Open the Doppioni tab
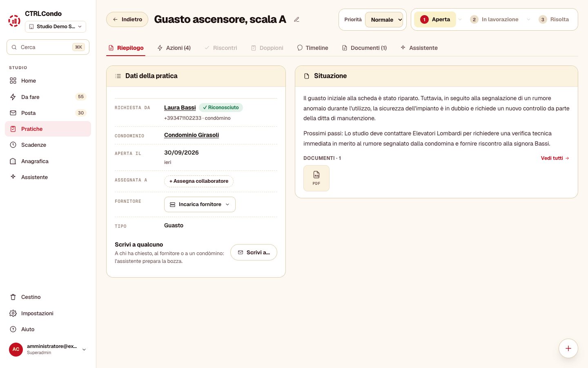Viewport: 588px width, 368px height. tap(267, 48)
